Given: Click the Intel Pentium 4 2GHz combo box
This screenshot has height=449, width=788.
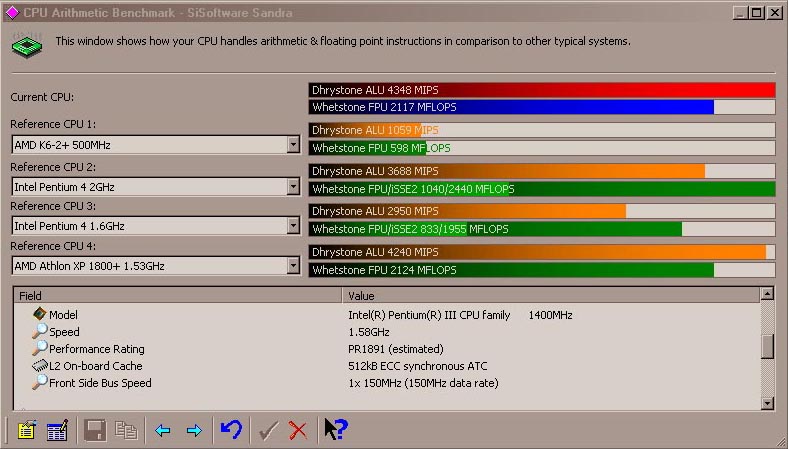Looking at the screenshot, I should 156,187.
